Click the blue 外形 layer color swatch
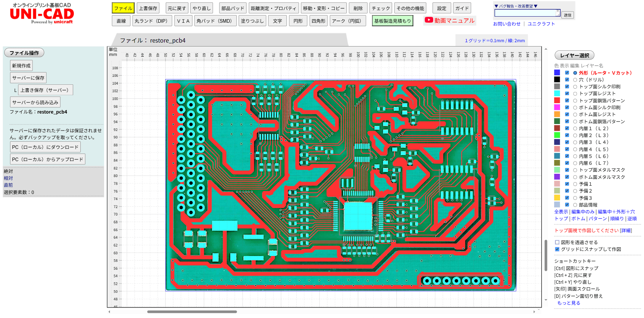644x318 pixels. [557, 73]
